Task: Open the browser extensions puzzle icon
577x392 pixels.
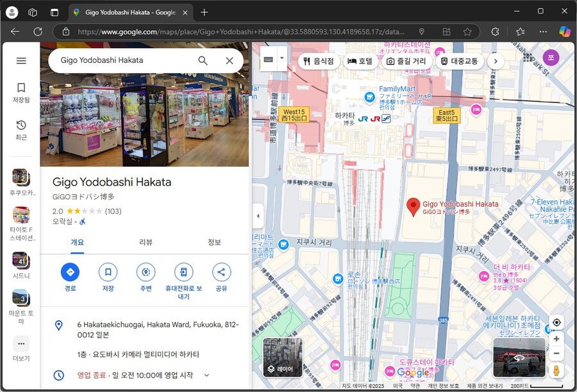Action: [495, 31]
